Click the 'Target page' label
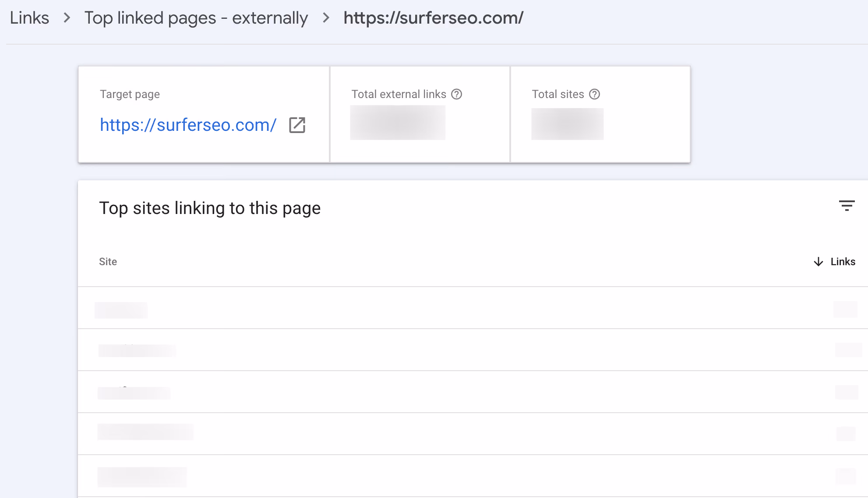The width and height of the screenshot is (868, 498). pos(130,95)
